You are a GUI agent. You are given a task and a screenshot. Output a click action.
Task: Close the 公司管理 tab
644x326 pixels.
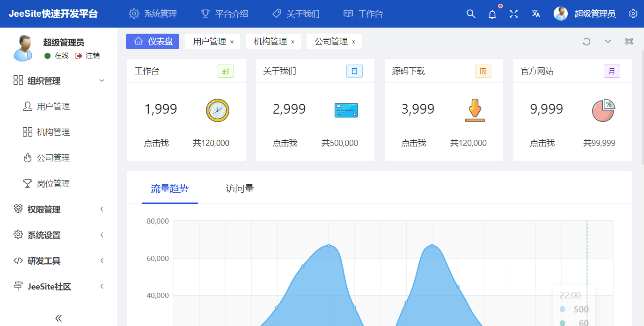tap(353, 42)
